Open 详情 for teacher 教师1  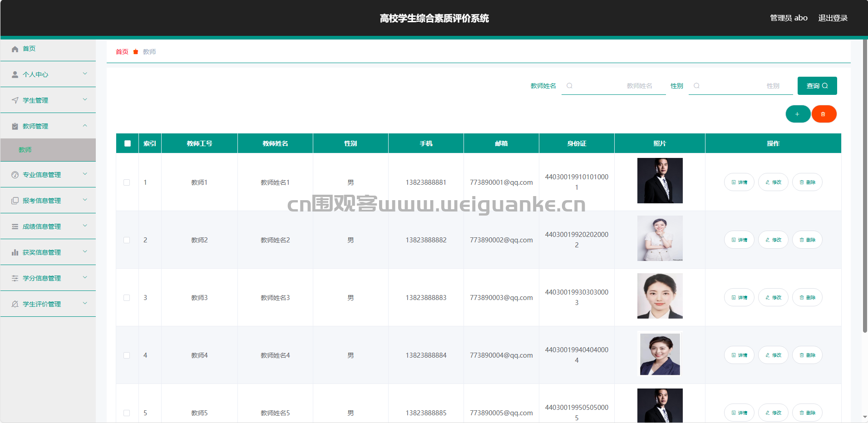click(x=739, y=182)
